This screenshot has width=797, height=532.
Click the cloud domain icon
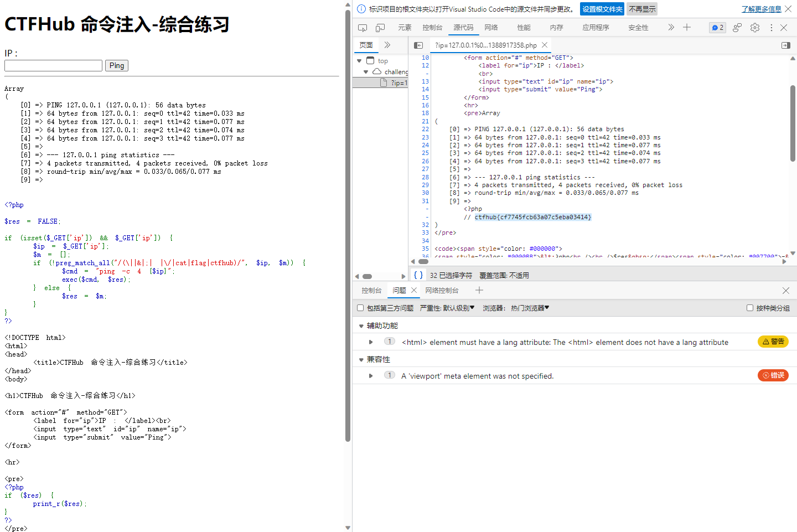(x=377, y=72)
